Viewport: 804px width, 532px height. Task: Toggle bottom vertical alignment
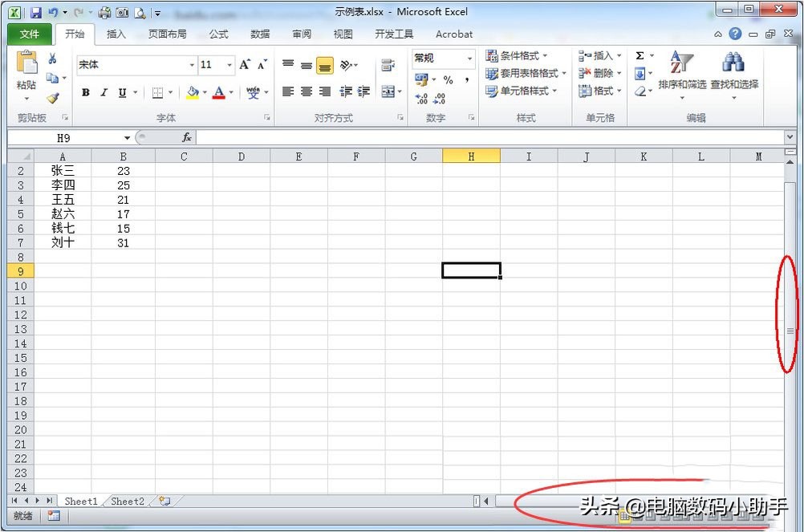[x=325, y=66]
